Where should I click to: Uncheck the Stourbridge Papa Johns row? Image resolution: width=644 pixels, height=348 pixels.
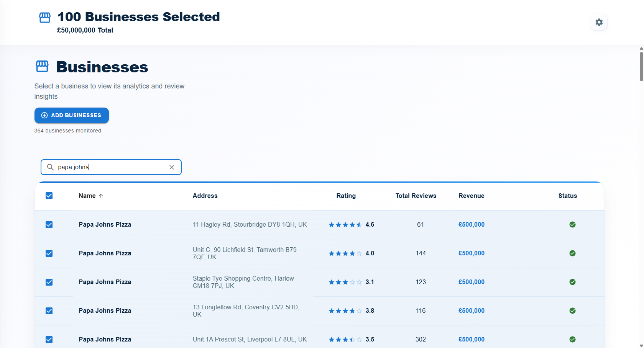pyautogui.click(x=49, y=225)
